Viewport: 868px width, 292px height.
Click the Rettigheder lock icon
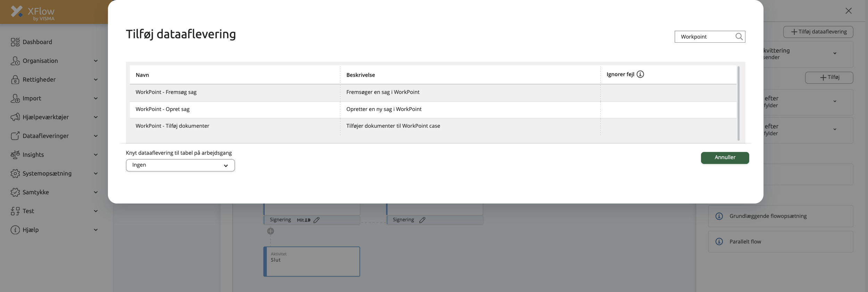tap(15, 80)
